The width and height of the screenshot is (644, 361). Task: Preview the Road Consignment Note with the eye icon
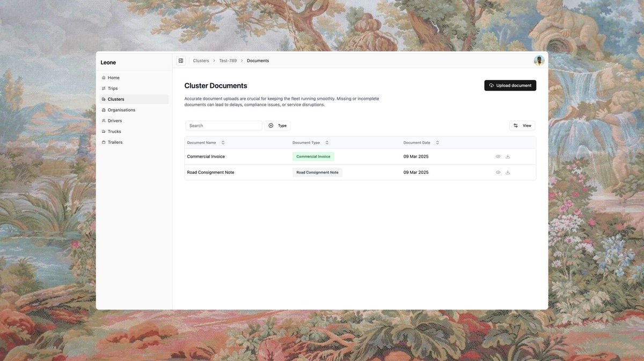[x=498, y=172]
